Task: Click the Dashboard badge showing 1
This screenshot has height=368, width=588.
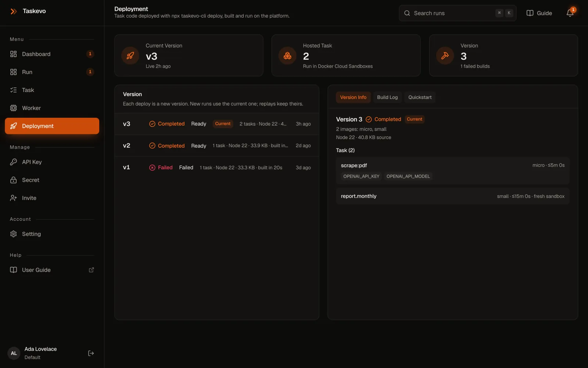Action: (x=90, y=54)
